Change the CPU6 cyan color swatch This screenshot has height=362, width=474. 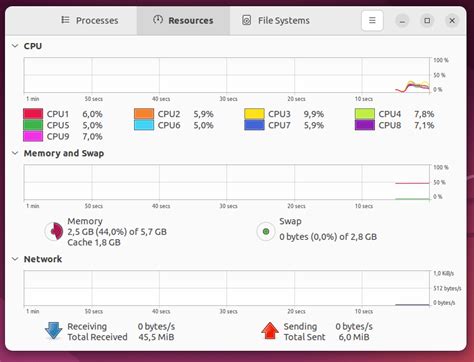(x=144, y=125)
